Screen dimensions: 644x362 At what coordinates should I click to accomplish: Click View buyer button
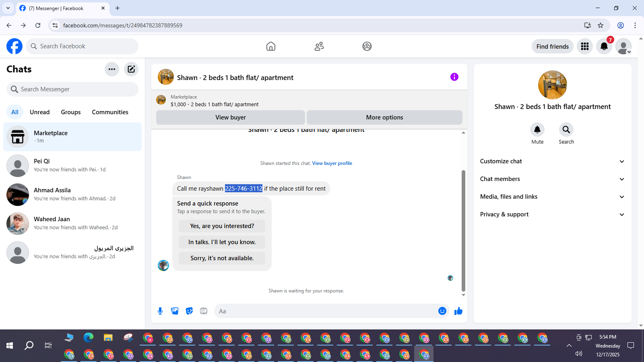231,117
